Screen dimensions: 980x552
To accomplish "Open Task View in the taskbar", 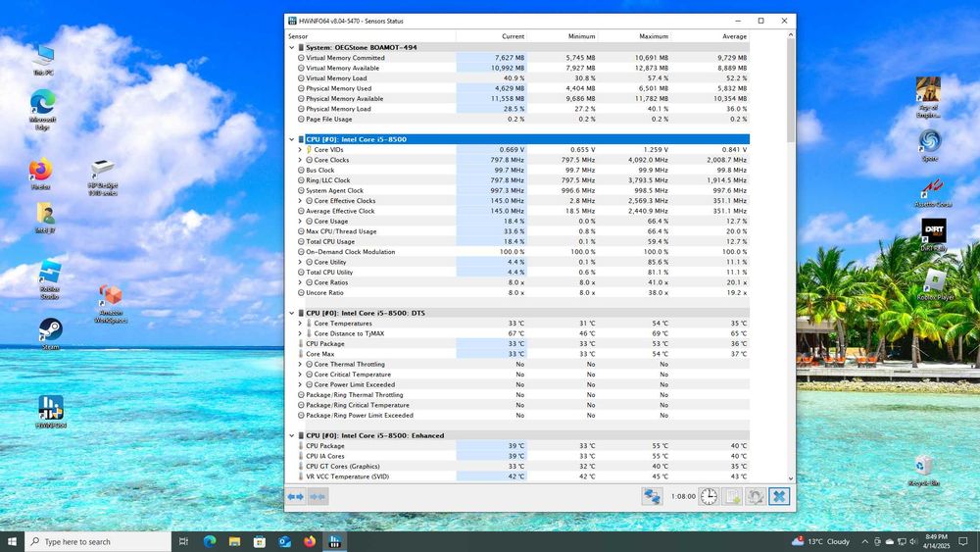I will [x=184, y=541].
